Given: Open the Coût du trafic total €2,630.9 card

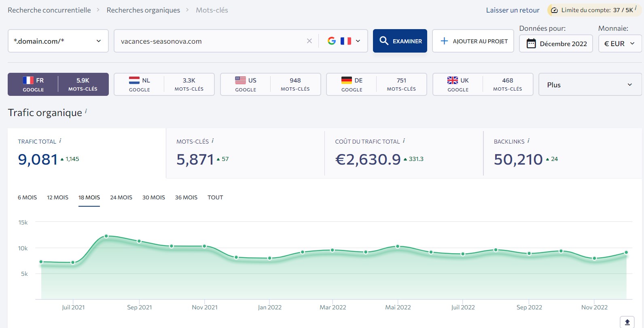Looking at the screenshot, I should (404, 153).
